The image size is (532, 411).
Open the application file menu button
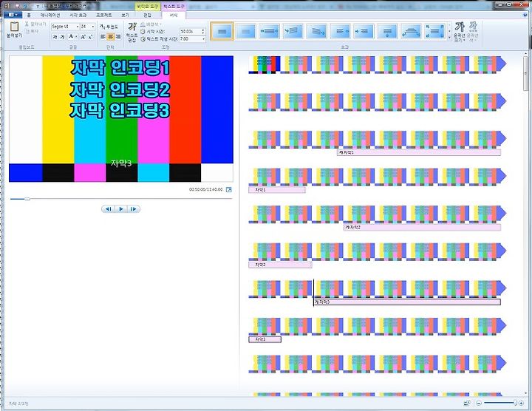[x=13, y=15]
